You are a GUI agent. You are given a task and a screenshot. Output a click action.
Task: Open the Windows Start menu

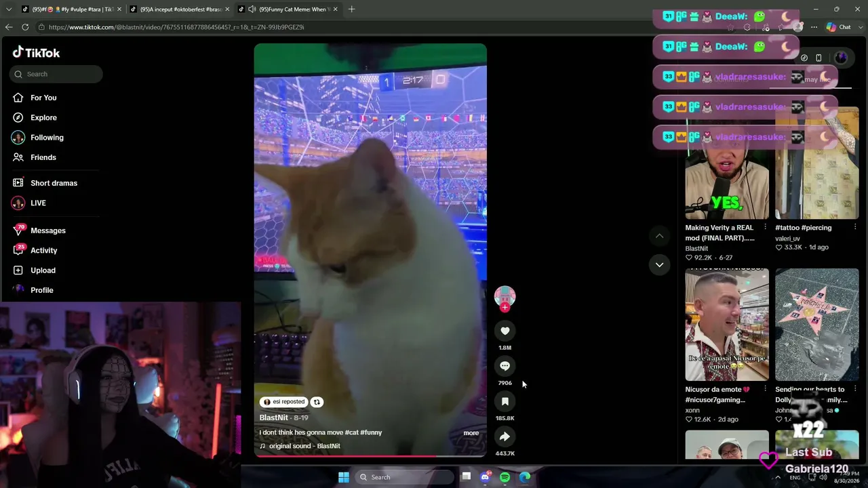click(344, 477)
